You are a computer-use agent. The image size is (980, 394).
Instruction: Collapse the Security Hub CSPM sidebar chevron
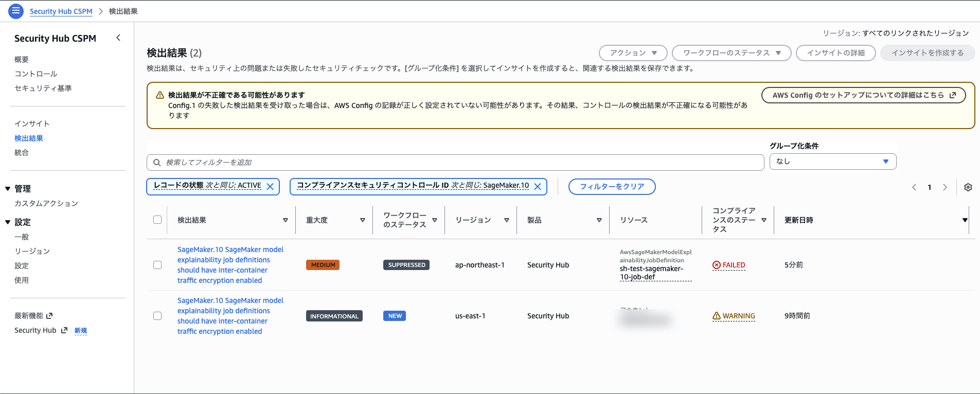pyautogui.click(x=118, y=38)
